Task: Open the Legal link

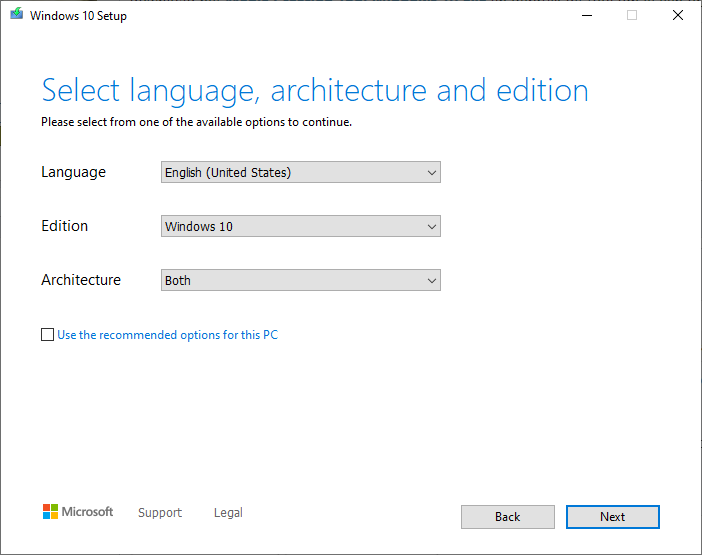Action: 228,513
